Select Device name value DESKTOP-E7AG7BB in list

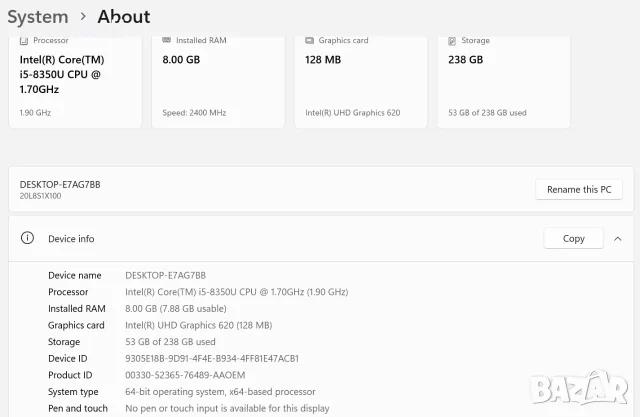click(x=165, y=275)
